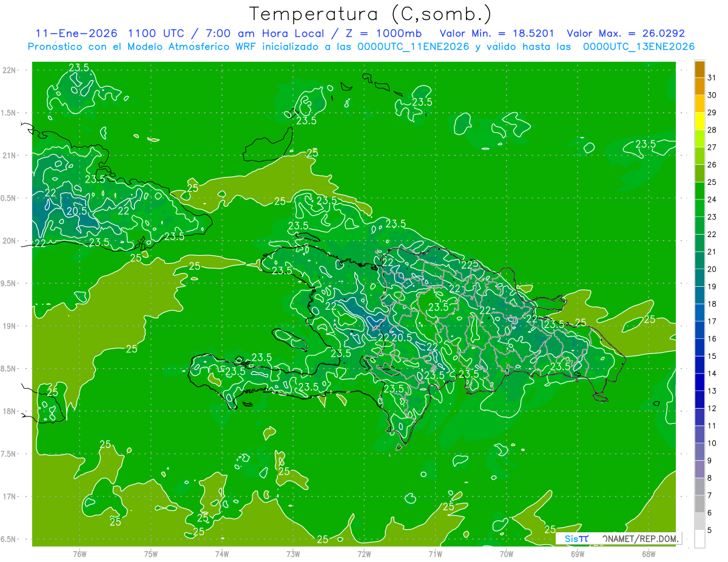Click the 6.5N latitude axis label
Screen dimensions: 728x562
(x=9, y=540)
